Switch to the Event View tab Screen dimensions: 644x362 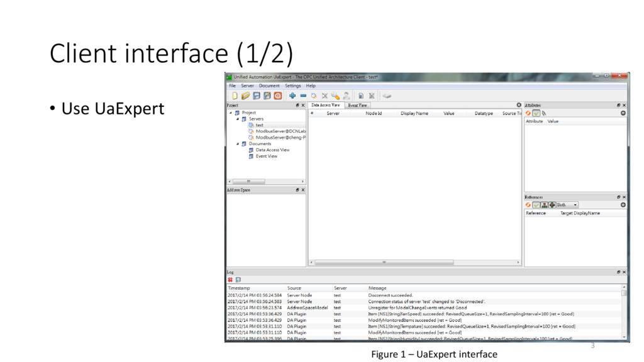click(357, 105)
